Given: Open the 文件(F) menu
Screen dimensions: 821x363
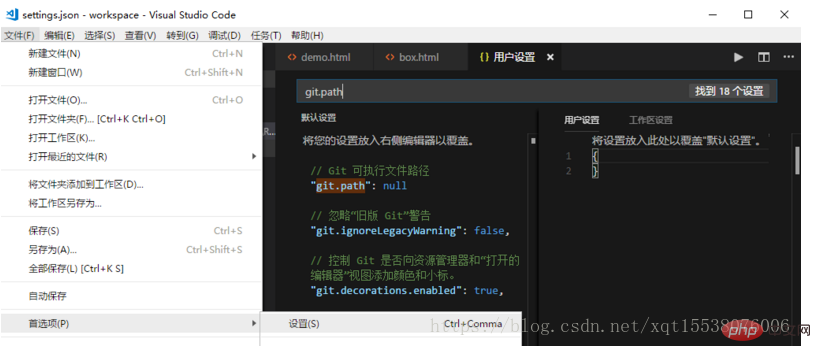Looking at the screenshot, I should click(19, 35).
